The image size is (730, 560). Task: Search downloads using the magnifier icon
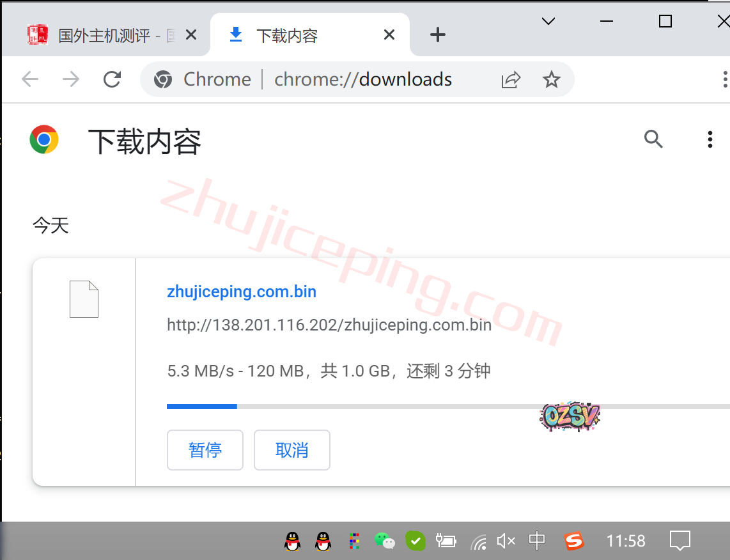pyautogui.click(x=653, y=139)
